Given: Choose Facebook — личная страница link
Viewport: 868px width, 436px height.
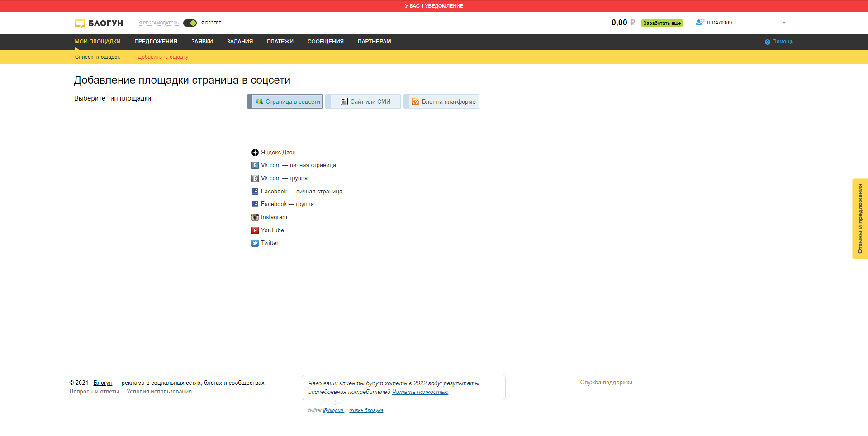Looking at the screenshot, I should pyautogui.click(x=302, y=192).
